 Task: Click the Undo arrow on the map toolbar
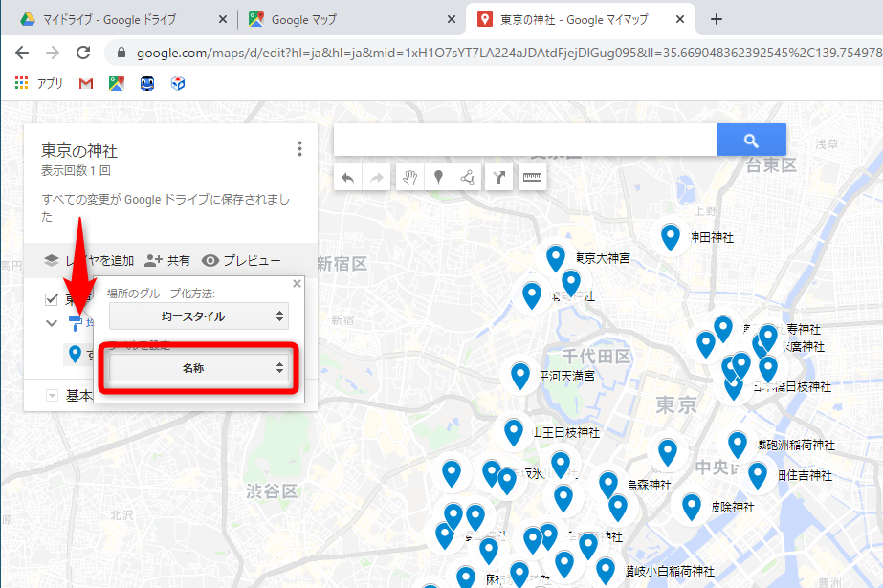click(x=349, y=177)
